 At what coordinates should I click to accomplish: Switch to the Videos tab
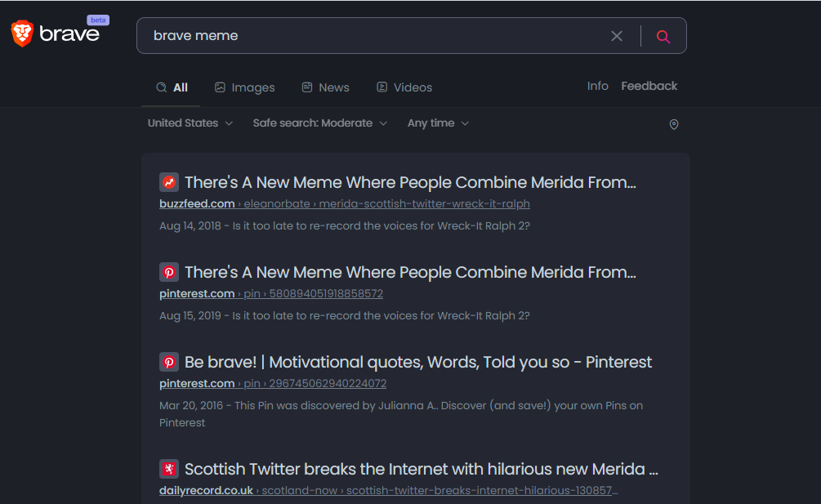point(404,87)
